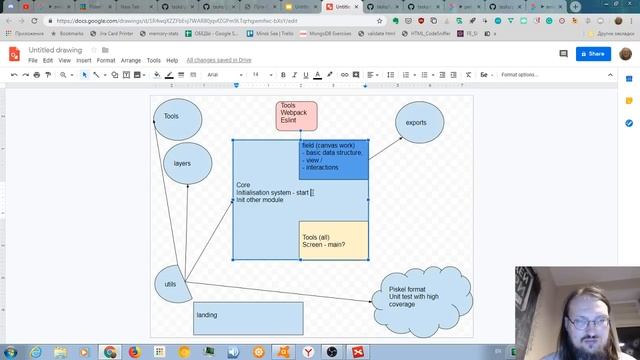Open the View menu

pos(64,60)
